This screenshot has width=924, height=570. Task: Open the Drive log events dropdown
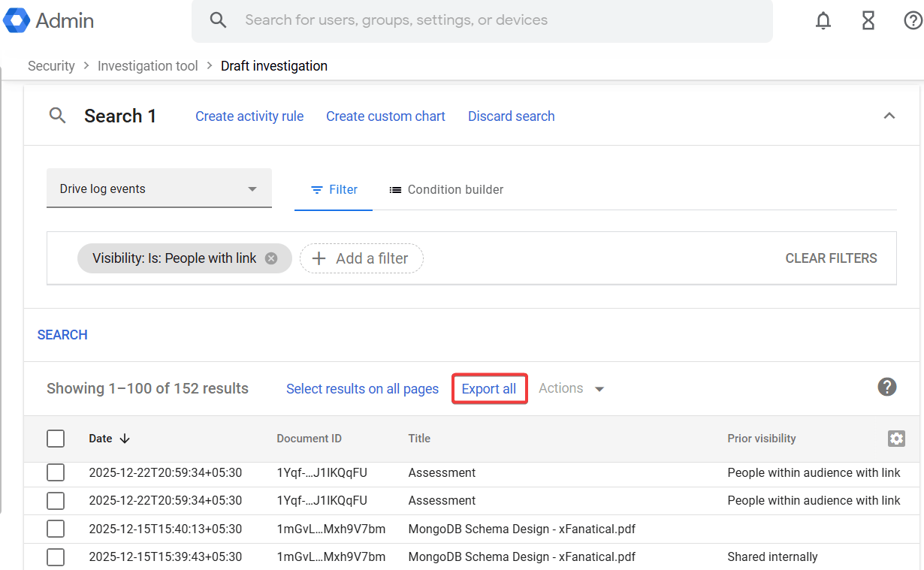159,189
